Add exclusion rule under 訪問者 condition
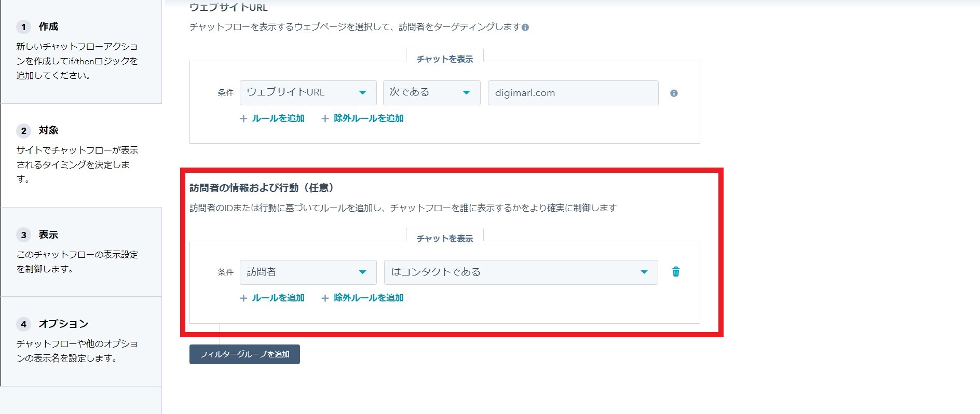This screenshot has height=414, width=980. coord(362,298)
